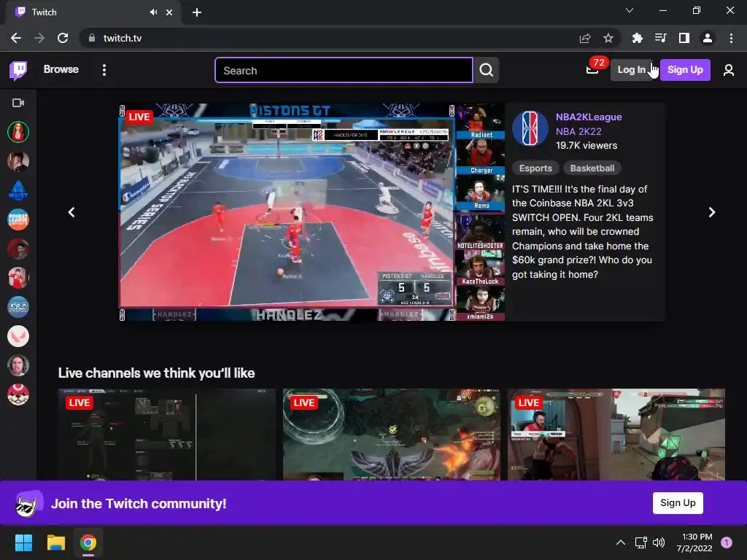Open the Valorant live channel thumbnail
The height and width of the screenshot is (560, 747).
(x=616, y=435)
